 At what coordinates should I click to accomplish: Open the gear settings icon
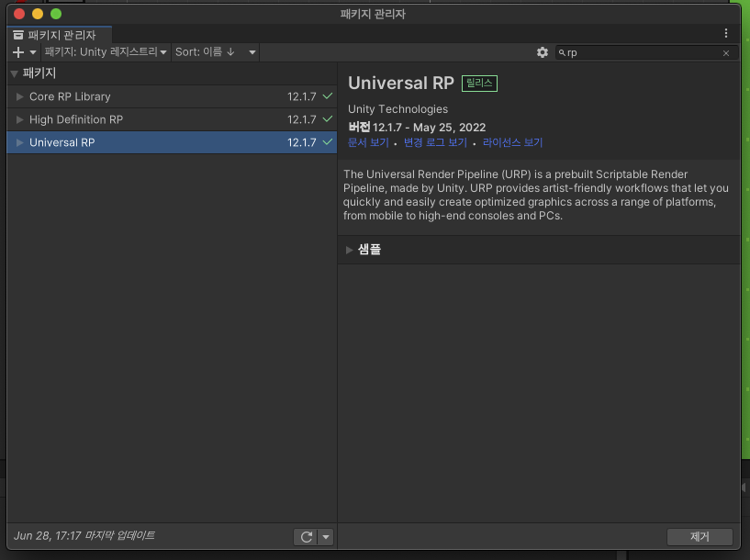pos(542,52)
